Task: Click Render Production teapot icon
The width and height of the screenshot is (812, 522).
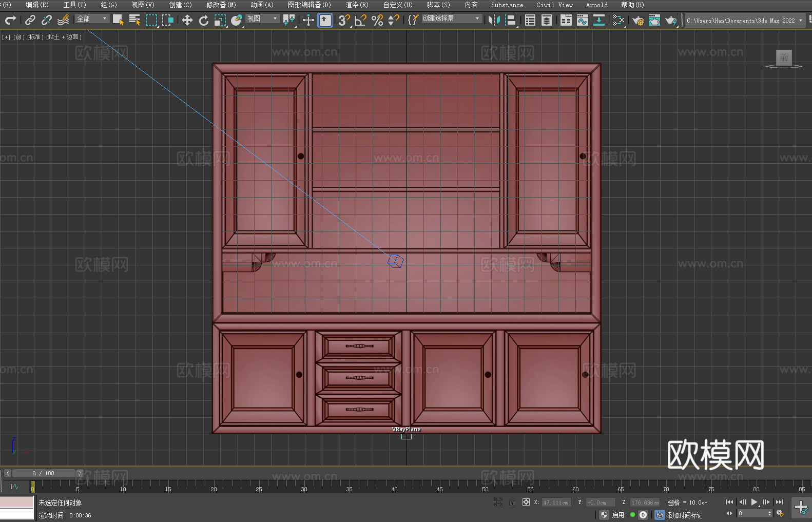Action: click(671, 20)
